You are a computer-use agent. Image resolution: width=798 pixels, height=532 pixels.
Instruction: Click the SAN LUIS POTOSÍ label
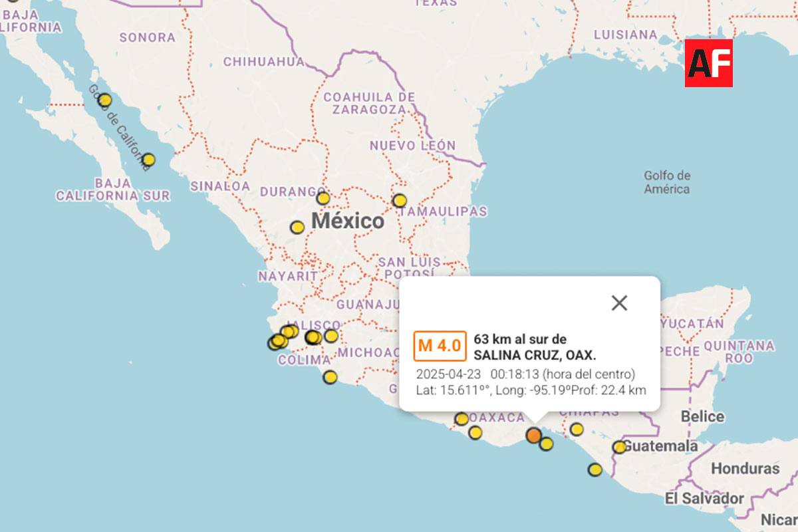click(x=410, y=268)
